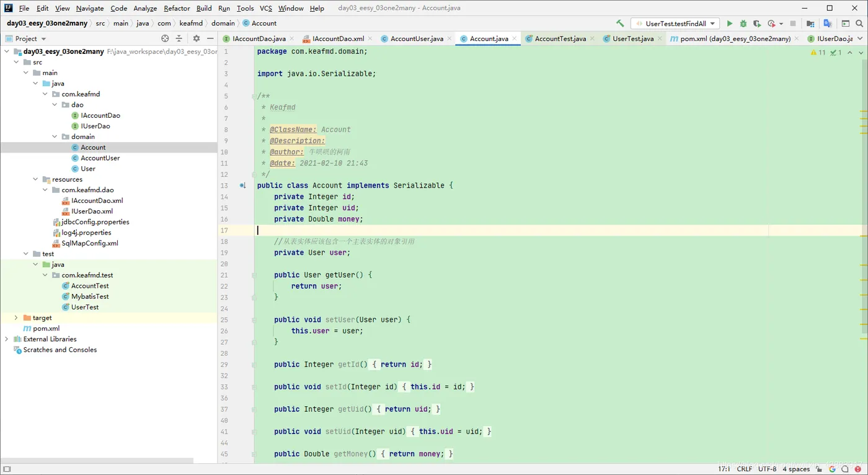Open the run configuration dropdown UserTest.testFindAll
This screenshot has width=868, height=475.
675,24
